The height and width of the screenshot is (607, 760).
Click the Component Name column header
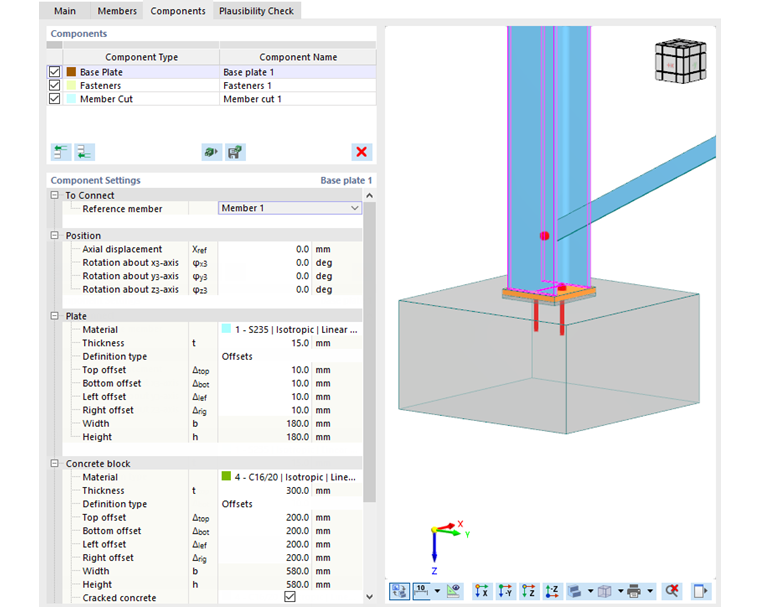click(298, 57)
